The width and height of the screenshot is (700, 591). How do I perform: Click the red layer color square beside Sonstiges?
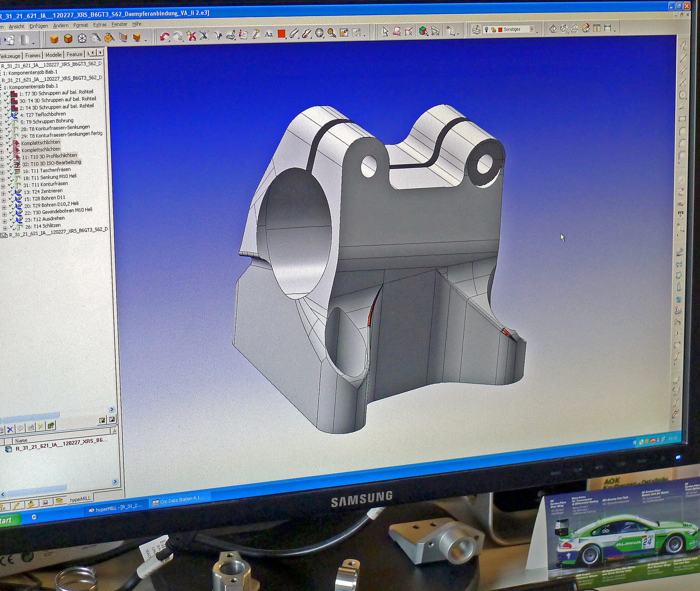pos(500,30)
